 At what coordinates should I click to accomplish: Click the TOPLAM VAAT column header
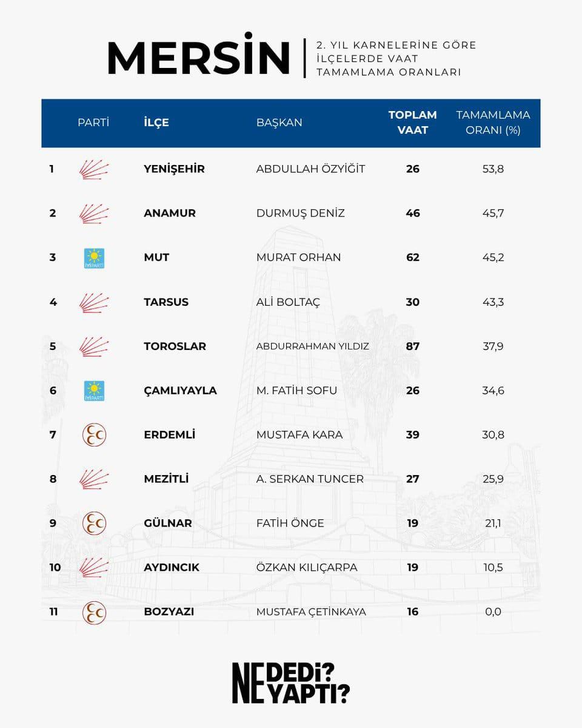point(413,122)
